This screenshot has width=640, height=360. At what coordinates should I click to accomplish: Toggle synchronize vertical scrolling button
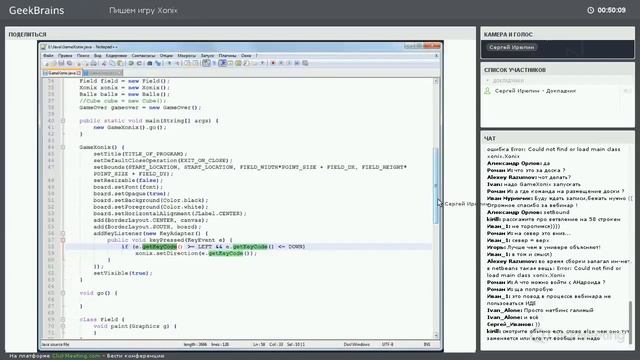(x=187, y=63)
